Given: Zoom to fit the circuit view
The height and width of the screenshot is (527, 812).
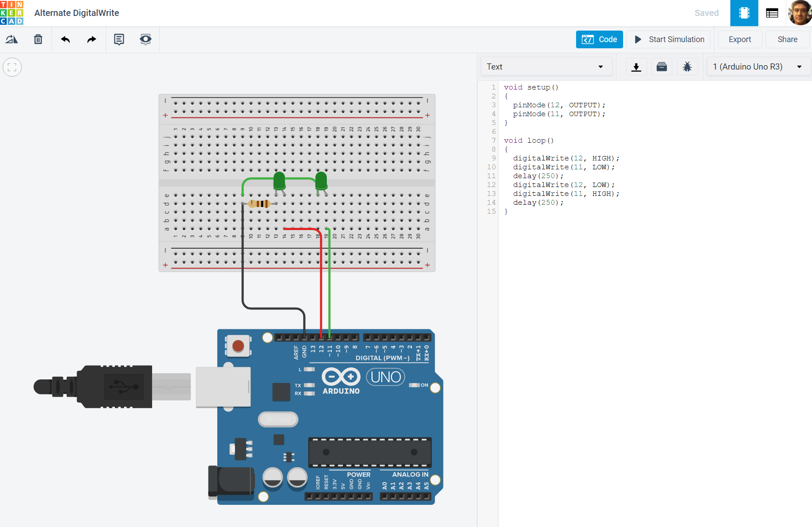Looking at the screenshot, I should pos(12,67).
